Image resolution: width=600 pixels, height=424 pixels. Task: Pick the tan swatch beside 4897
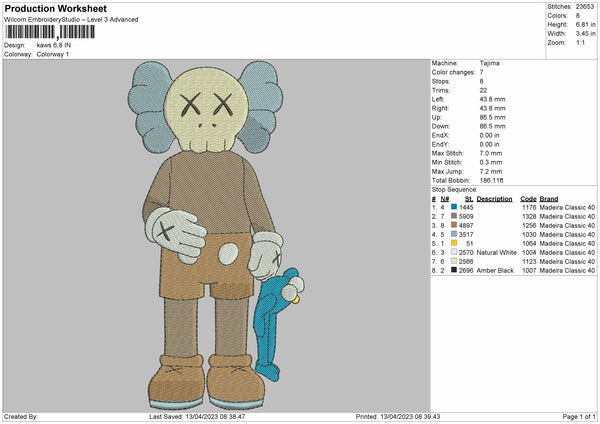pyautogui.click(x=454, y=225)
